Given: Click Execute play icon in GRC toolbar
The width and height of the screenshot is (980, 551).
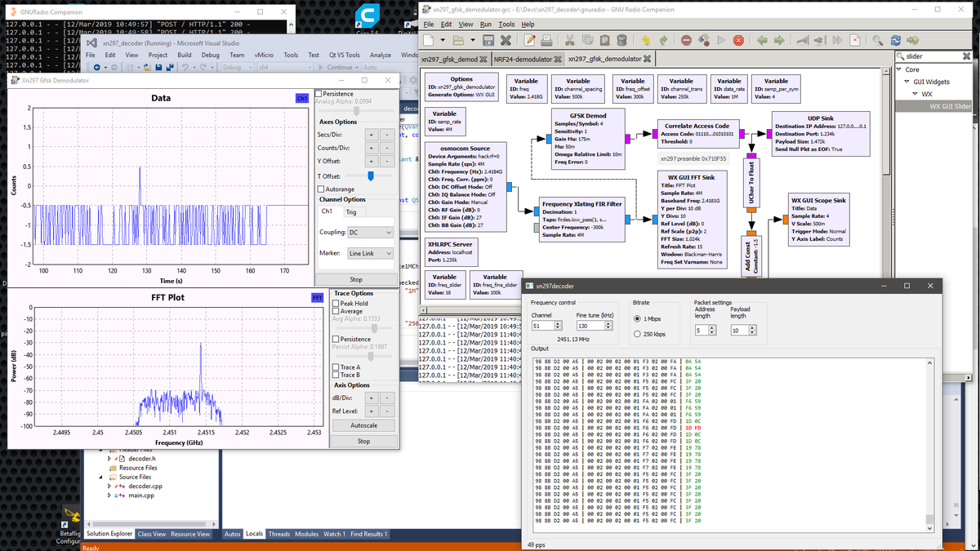Looking at the screenshot, I should pyautogui.click(x=721, y=40).
